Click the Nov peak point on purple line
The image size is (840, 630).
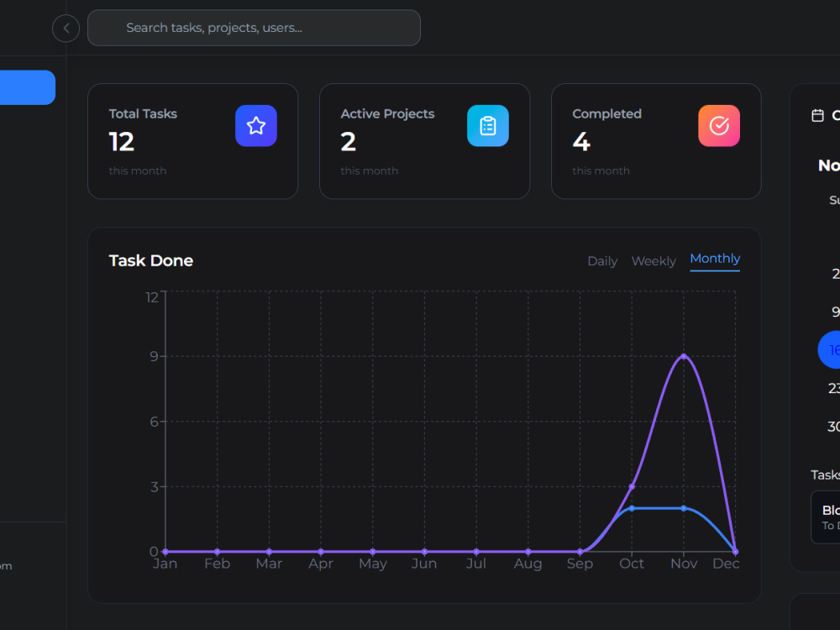(x=684, y=356)
